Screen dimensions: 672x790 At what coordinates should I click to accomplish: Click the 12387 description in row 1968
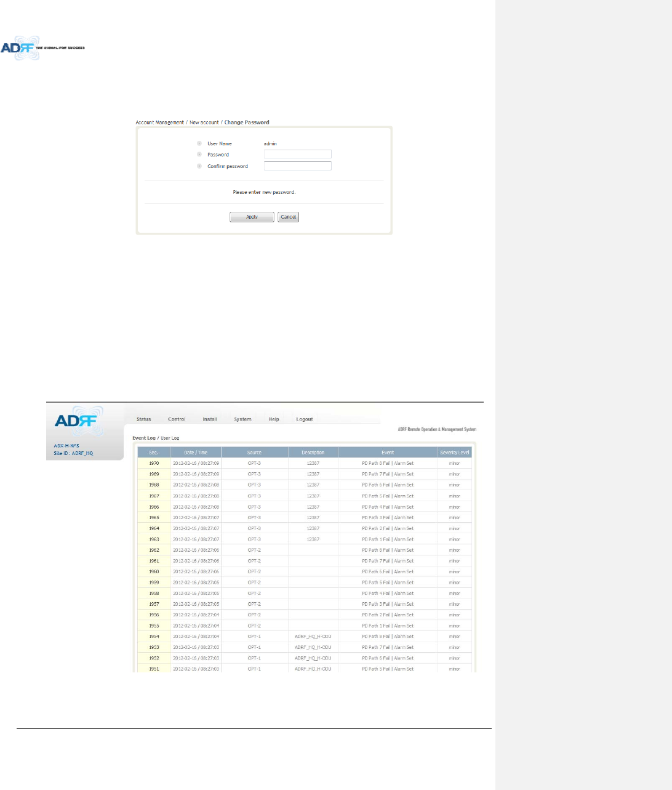pos(313,485)
